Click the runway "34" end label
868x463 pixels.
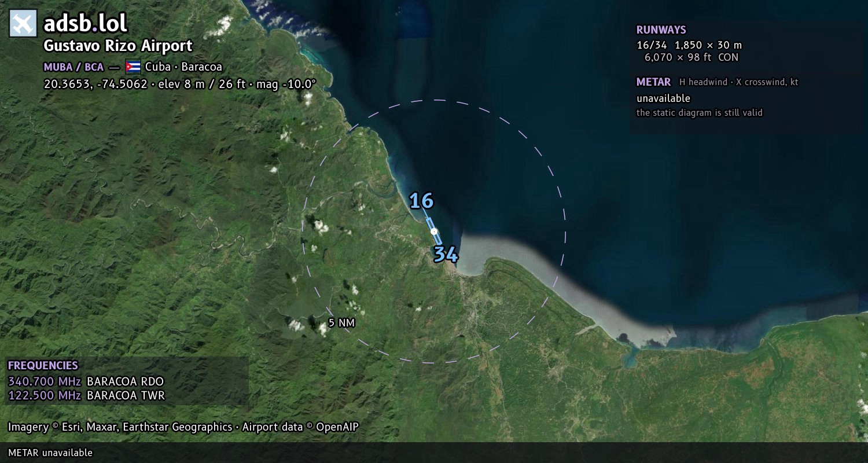[446, 254]
